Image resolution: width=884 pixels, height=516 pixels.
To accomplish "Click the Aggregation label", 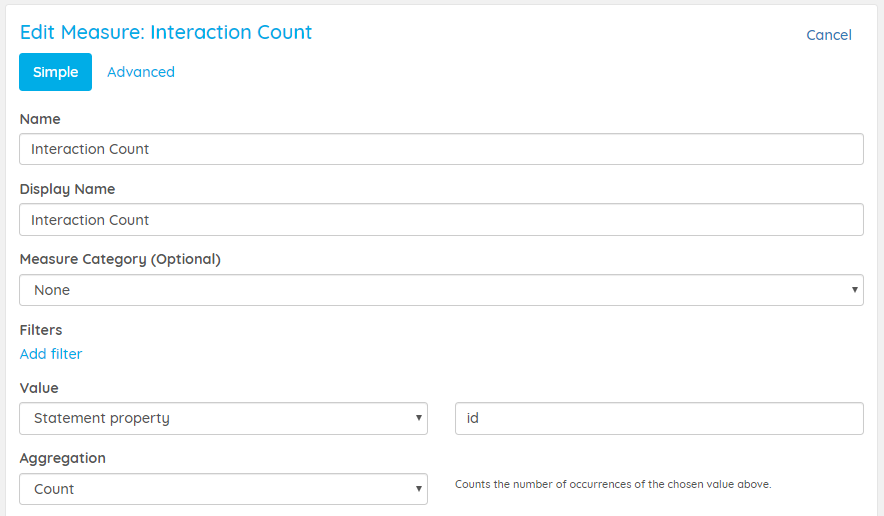I will 63,458.
